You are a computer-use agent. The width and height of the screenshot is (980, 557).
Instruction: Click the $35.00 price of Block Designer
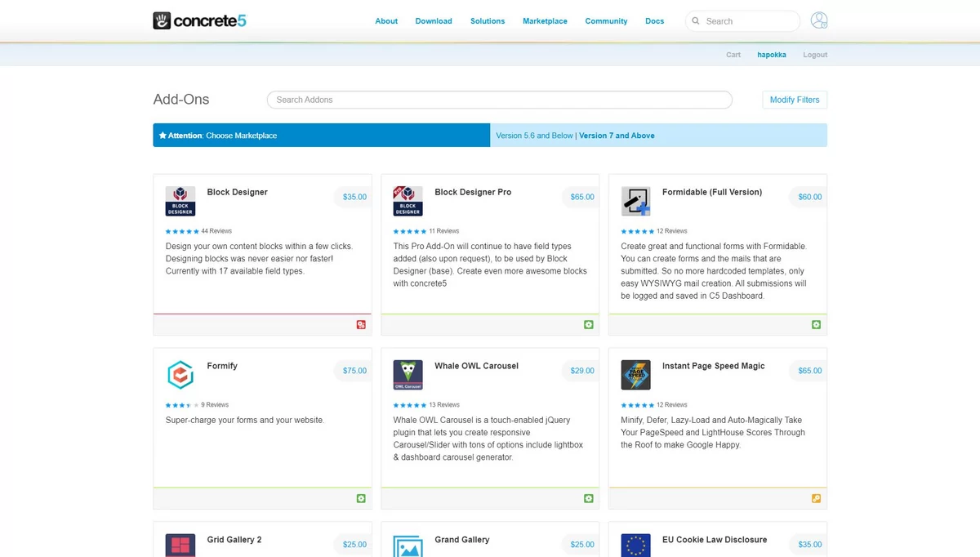pos(354,197)
